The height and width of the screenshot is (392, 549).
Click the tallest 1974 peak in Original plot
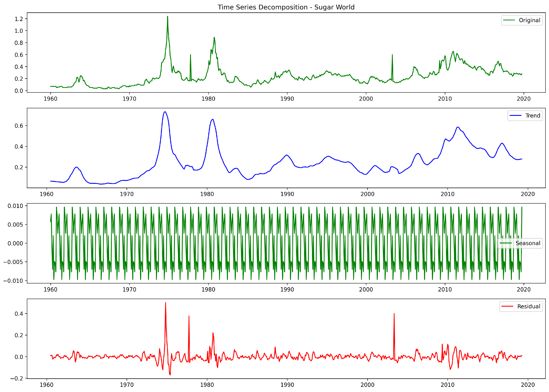[x=167, y=17]
